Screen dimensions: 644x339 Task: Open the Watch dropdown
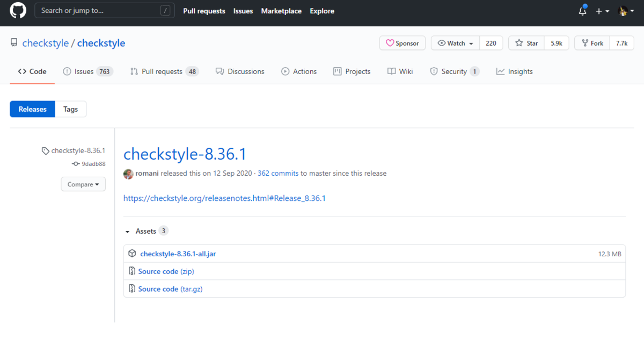click(455, 43)
